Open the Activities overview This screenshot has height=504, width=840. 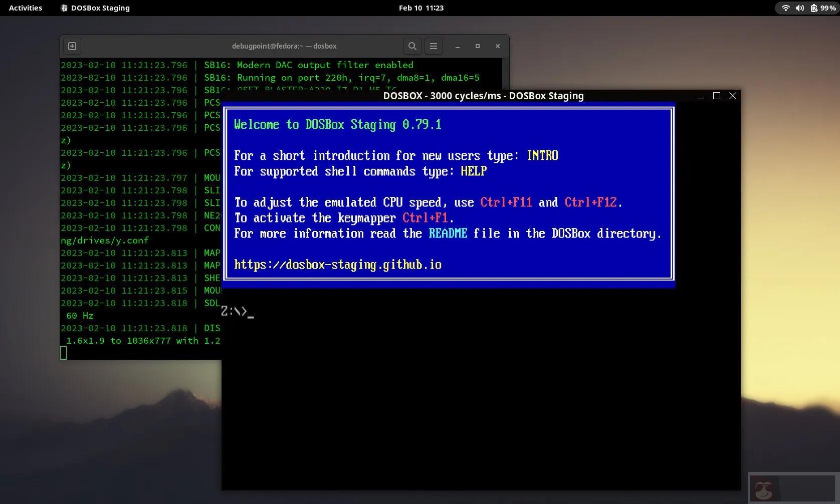25,8
